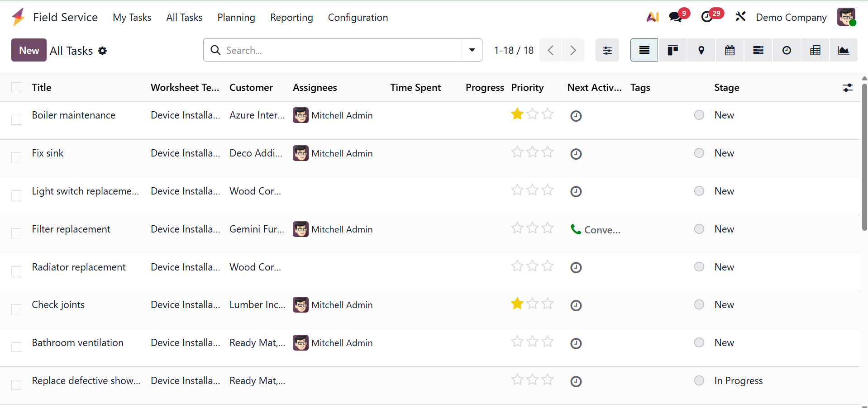Open the Demo Company switcher
Screen dimensions: 868x408
[791, 17]
